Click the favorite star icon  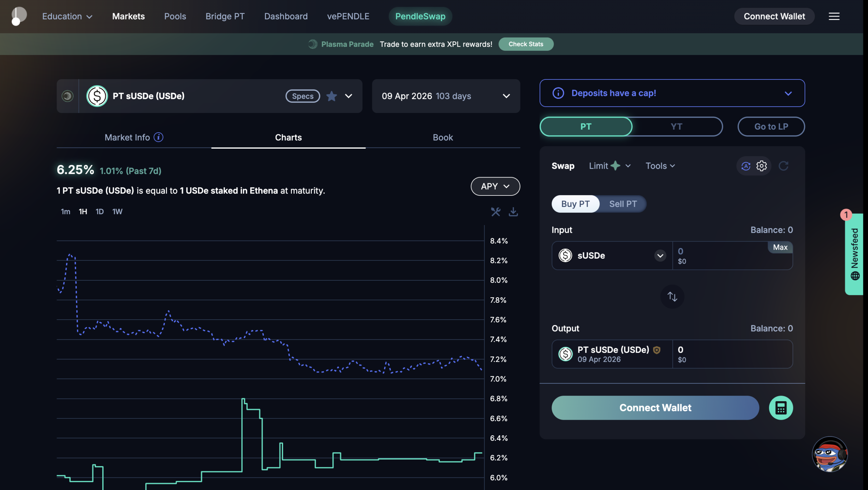[331, 96]
